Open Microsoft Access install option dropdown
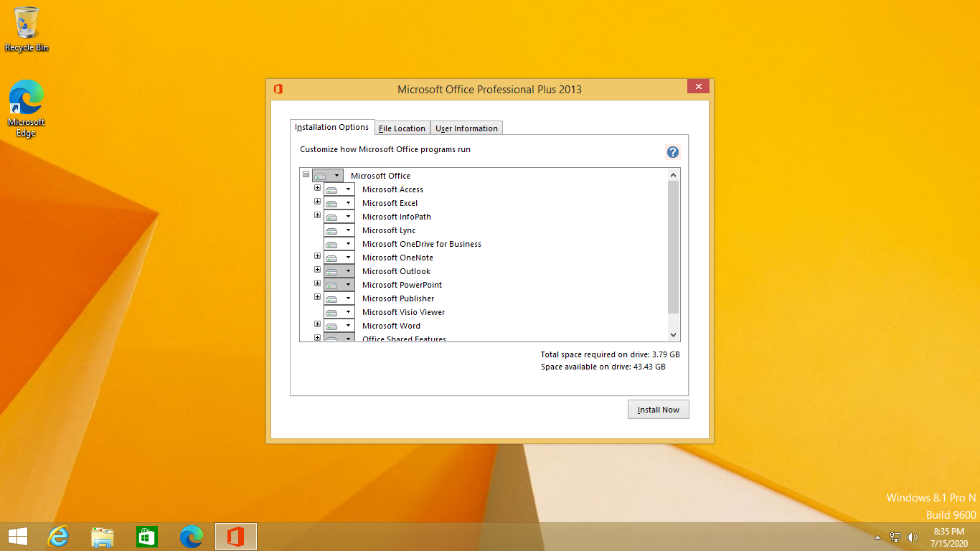This screenshot has height=551, width=980. (x=339, y=189)
